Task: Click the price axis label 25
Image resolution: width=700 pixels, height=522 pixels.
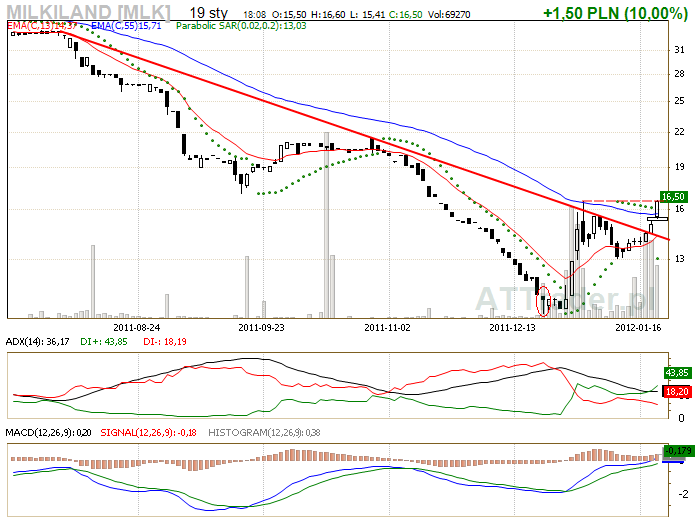Action: (x=679, y=101)
